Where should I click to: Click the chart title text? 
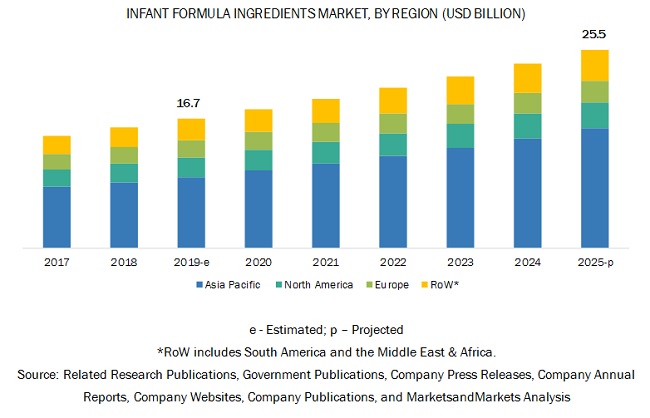325,14
